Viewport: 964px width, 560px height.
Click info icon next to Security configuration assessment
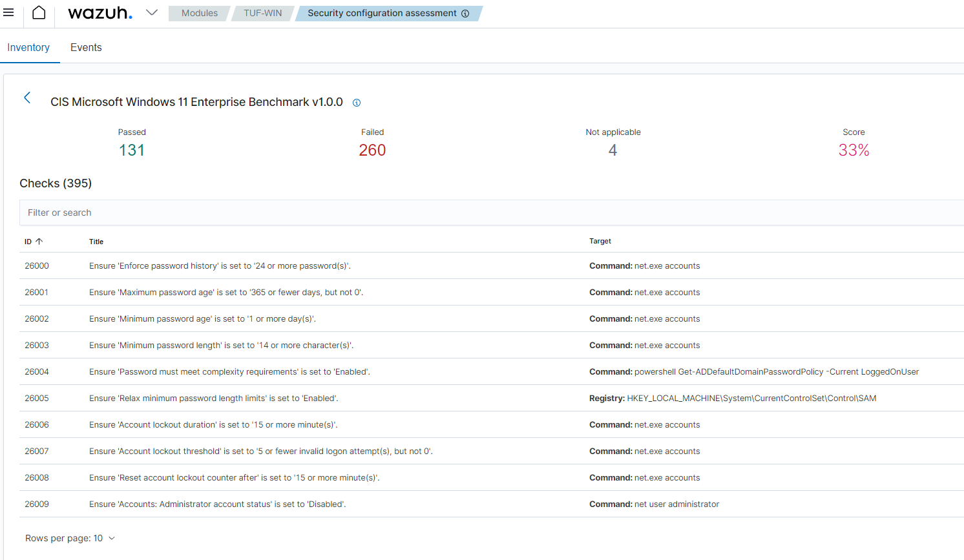tap(465, 14)
